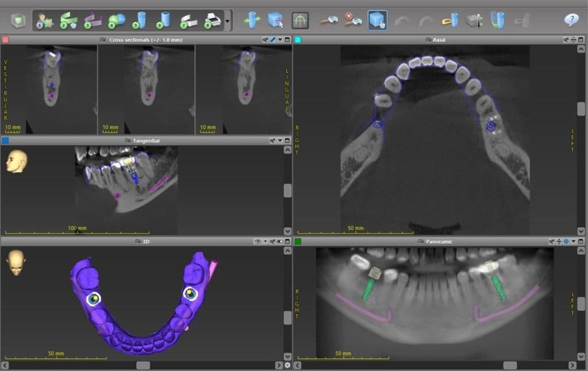
Task: Maximize the 3D view panel
Action: (287, 242)
